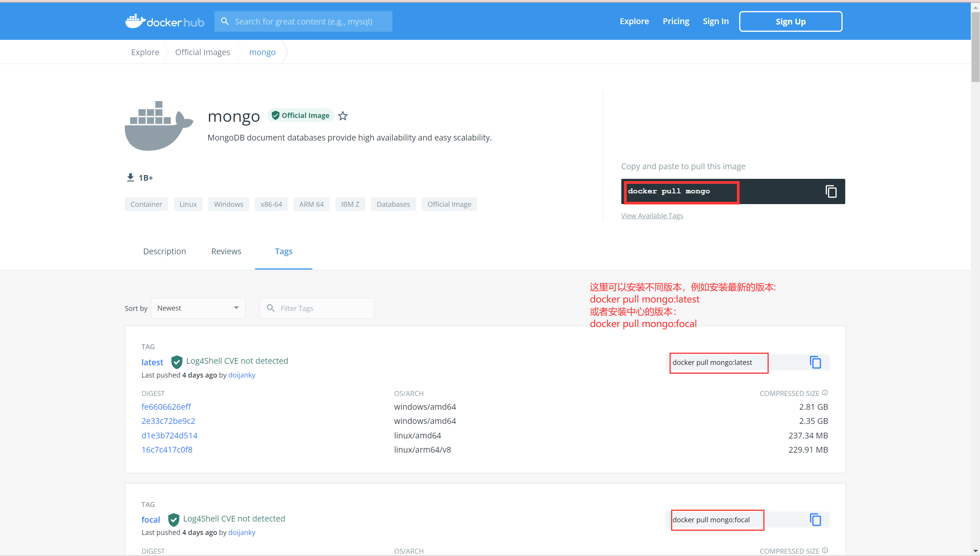This screenshot has height=556, width=980.
Task: Open digest 2e33c72be9c2
Action: [x=168, y=421]
